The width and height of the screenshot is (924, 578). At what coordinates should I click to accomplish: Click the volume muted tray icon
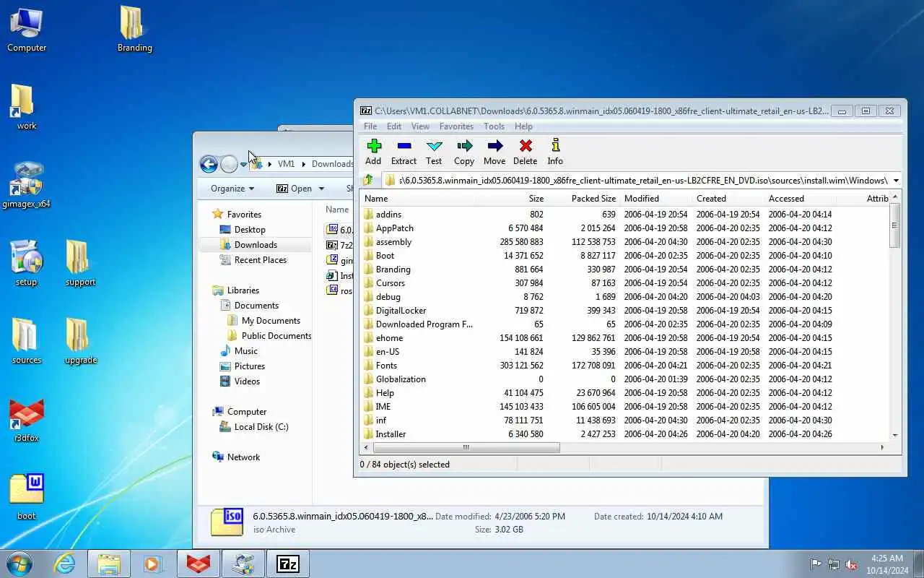[852, 564]
